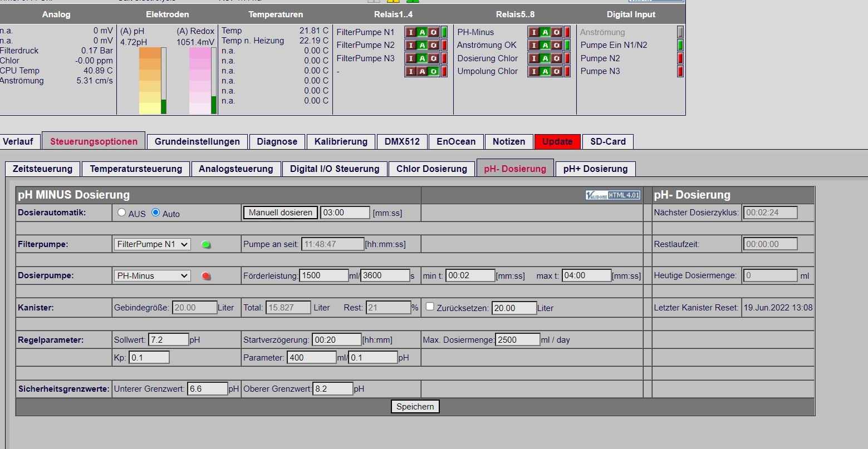Switch FilterPumpe N2 relay to I

click(411, 45)
